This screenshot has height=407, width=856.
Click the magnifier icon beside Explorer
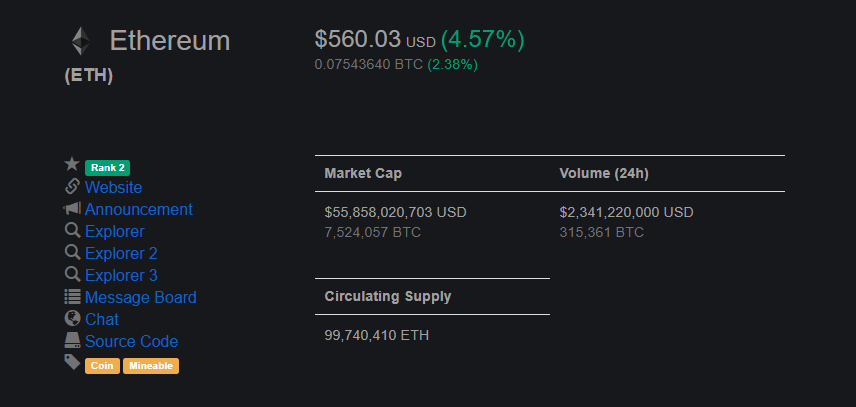(x=73, y=230)
